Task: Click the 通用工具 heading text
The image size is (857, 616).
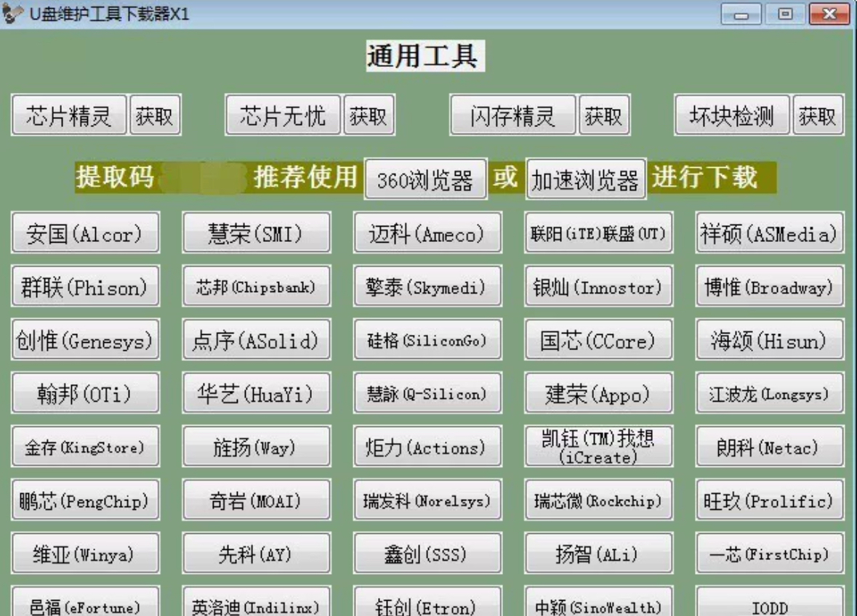Action: (425, 56)
